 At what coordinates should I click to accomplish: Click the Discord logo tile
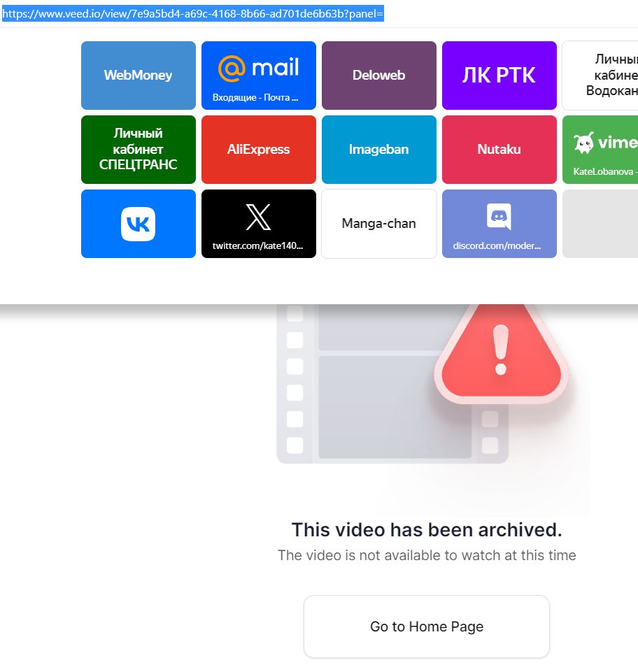pos(499,224)
